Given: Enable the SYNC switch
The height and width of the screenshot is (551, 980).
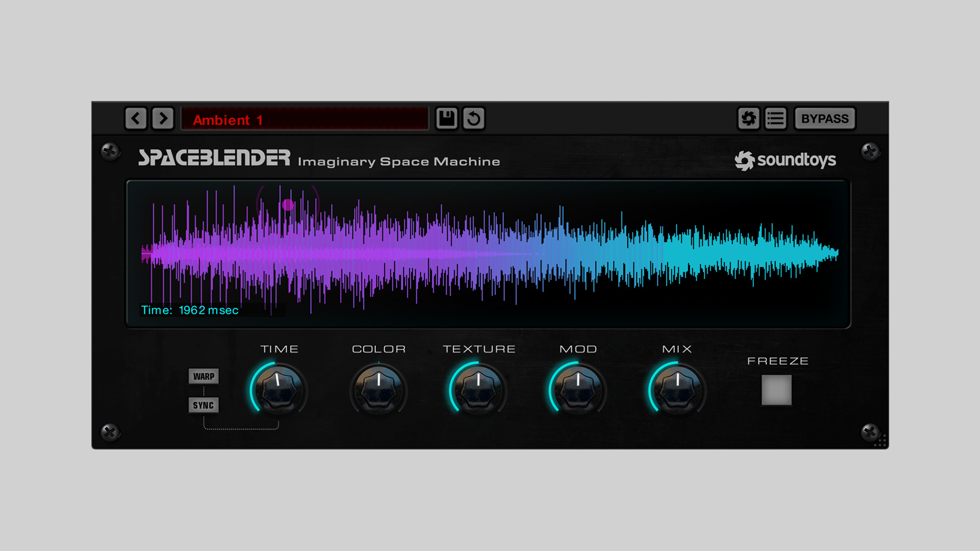Looking at the screenshot, I should 204,405.
